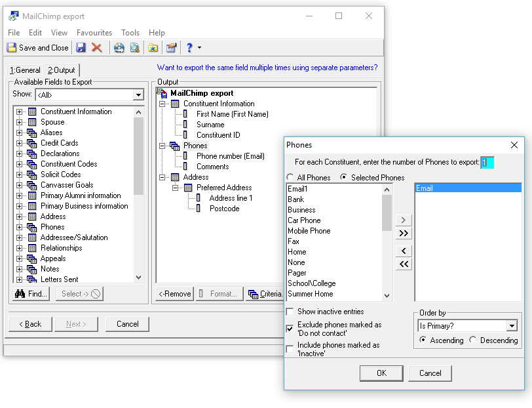Viewport: 532px width, 408px height.
Task: Click the Constituent Codes icon in Available Fields
Action: pos(32,165)
